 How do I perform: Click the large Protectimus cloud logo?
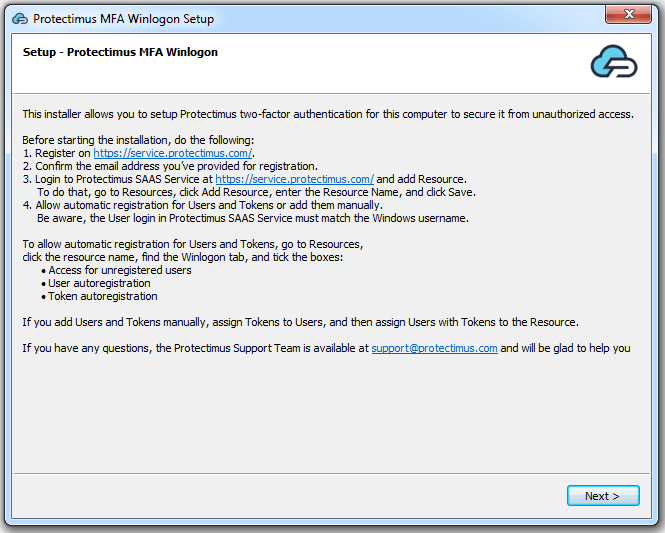(614, 62)
